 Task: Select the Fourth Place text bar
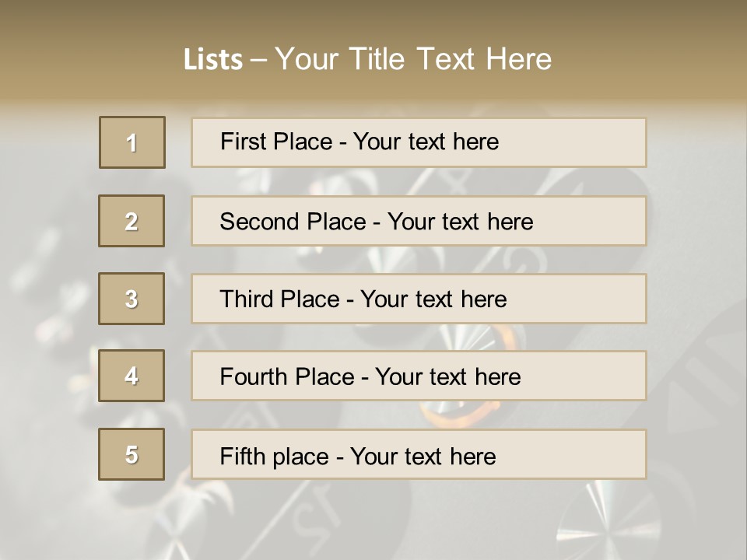(x=419, y=376)
